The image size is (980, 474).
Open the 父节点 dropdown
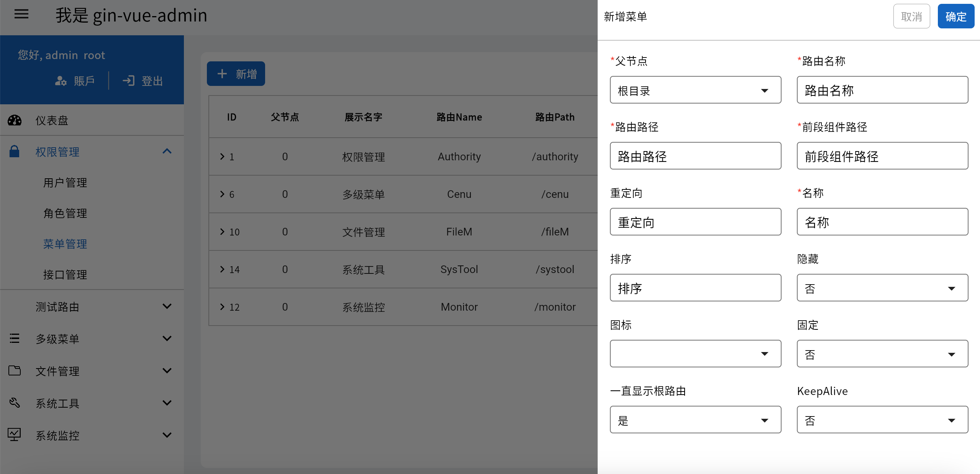pyautogui.click(x=695, y=90)
